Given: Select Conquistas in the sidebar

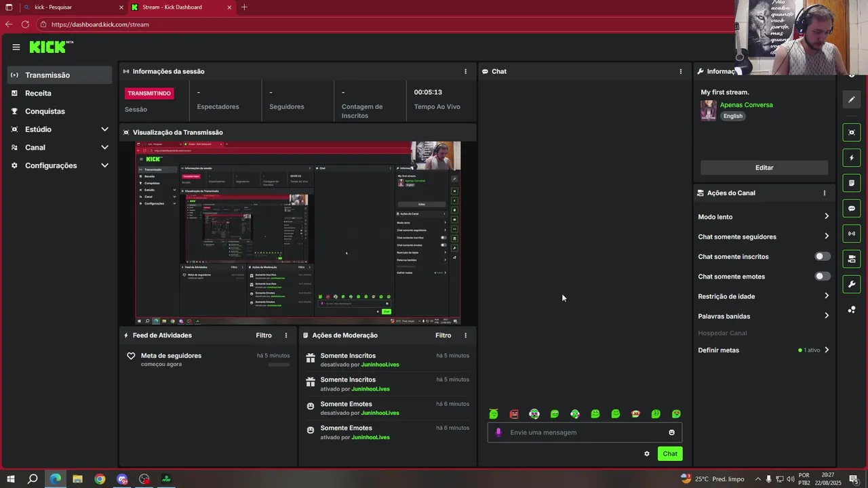Looking at the screenshot, I should click(x=59, y=111).
